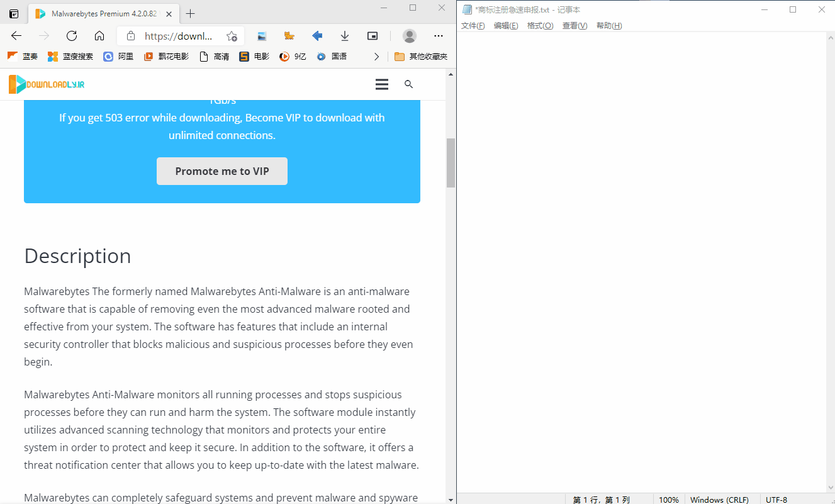Click Notepad vertical scrollbar down arrow
Viewport: 835px width, 504px height.
point(830,488)
